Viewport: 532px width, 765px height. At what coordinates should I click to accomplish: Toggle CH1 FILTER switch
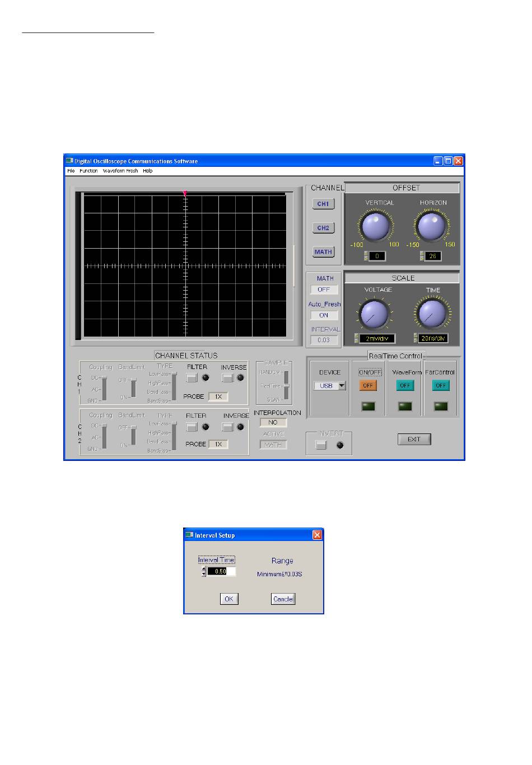coord(192,378)
